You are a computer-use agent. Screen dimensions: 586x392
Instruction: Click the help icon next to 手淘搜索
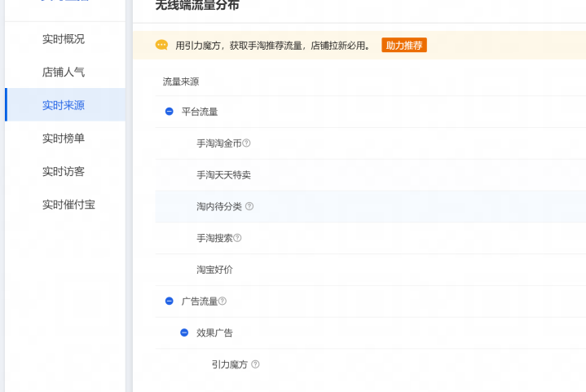(x=237, y=238)
